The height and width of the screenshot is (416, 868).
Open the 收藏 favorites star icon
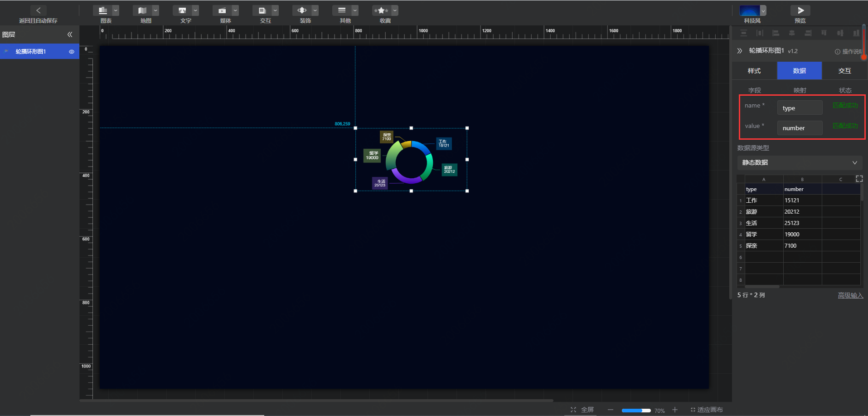coord(381,10)
